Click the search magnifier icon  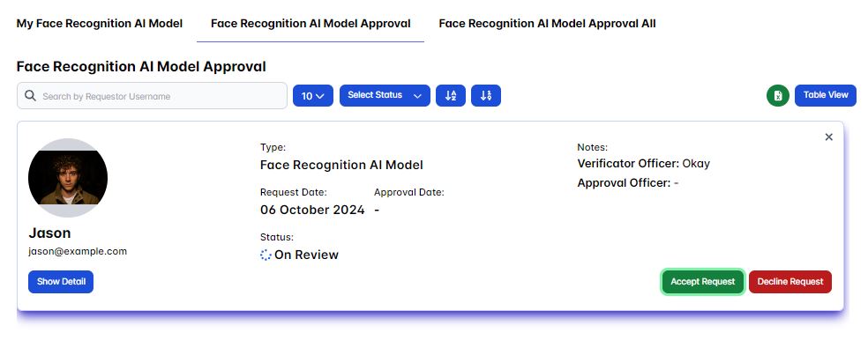[x=31, y=95]
